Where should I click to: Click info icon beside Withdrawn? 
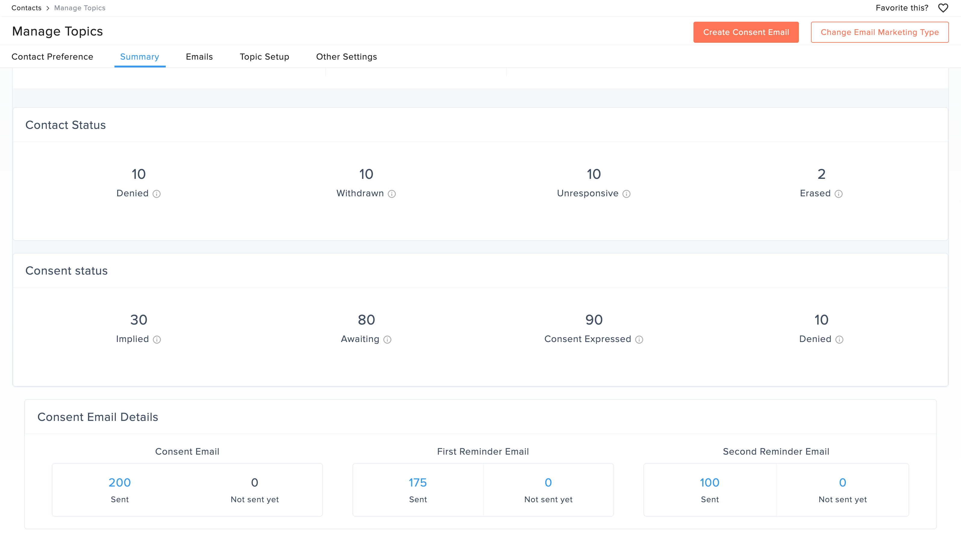click(392, 194)
